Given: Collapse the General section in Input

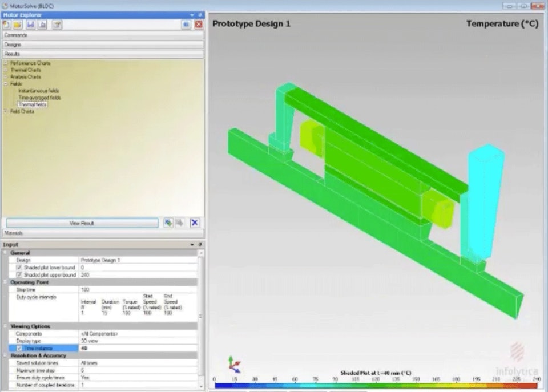Looking at the screenshot, I should coord(5,253).
